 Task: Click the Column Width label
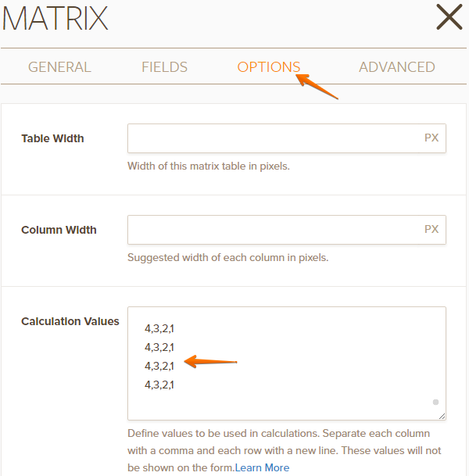pos(59,230)
